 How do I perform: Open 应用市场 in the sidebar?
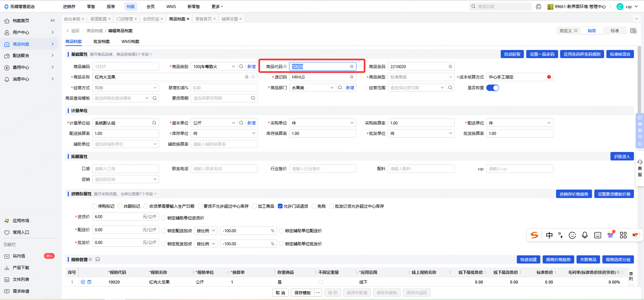pos(21,221)
